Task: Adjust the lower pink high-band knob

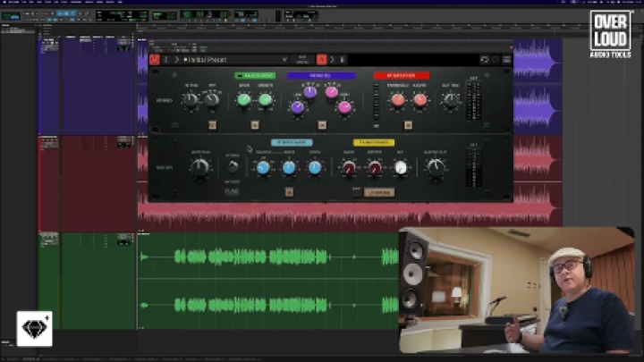Action: click(x=344, y=107)
